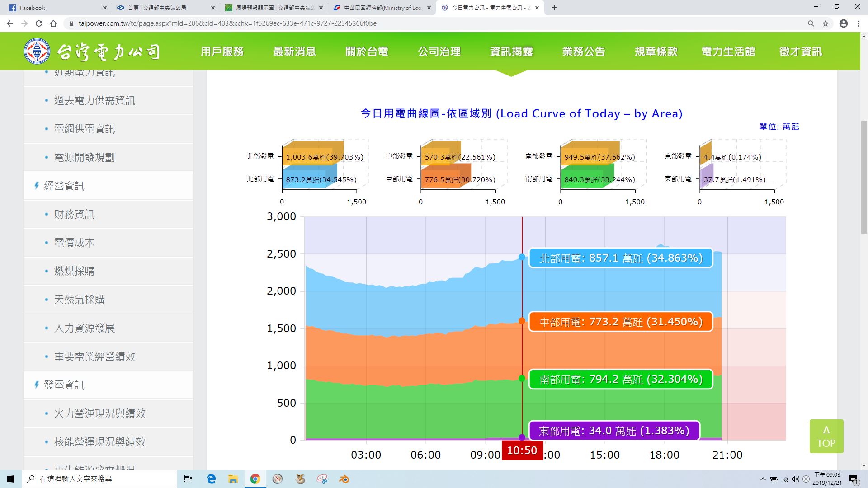The image size is (868, 488).
Task: Open browser home page icon
Action: 53,23
